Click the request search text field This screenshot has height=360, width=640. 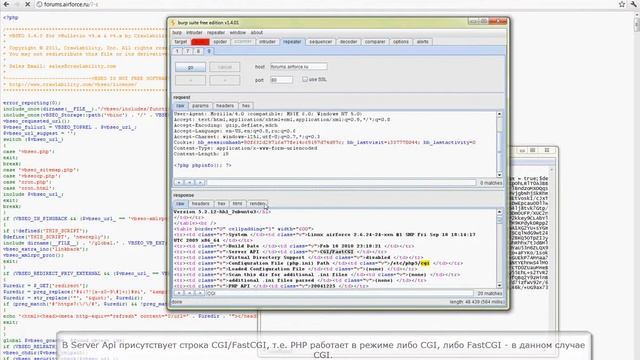tap(341, 182)
